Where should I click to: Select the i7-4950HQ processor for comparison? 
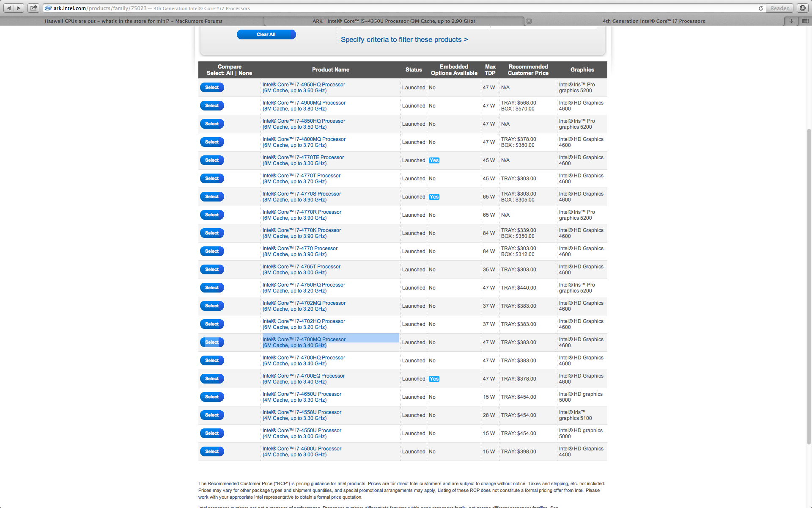[x=212, y=87]
